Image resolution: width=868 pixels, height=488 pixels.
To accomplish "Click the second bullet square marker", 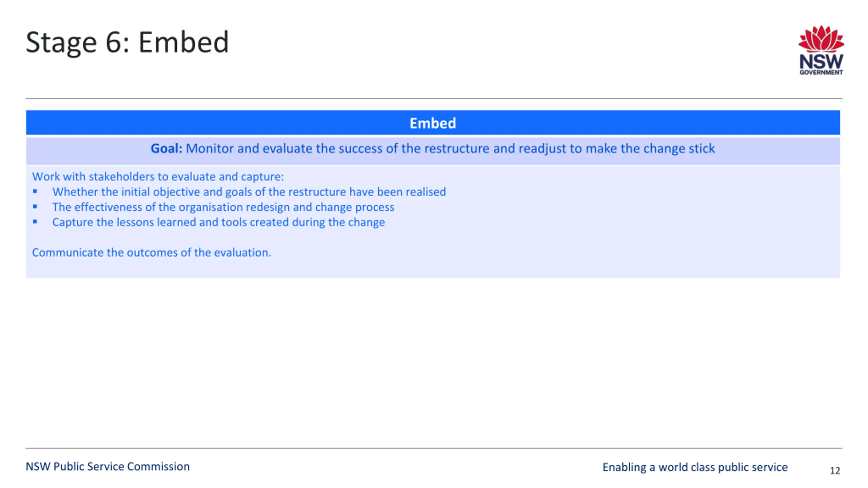I will (x=35, y=206).
